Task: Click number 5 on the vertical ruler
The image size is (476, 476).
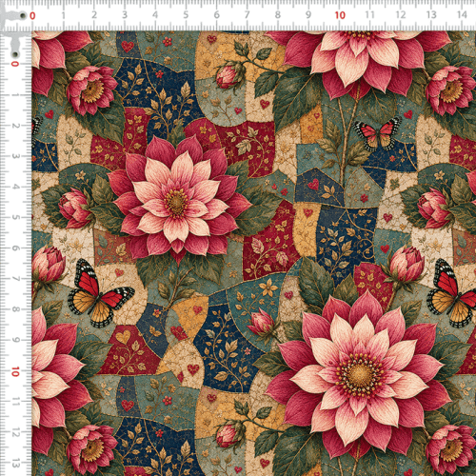Action: [x=15, y=217]
